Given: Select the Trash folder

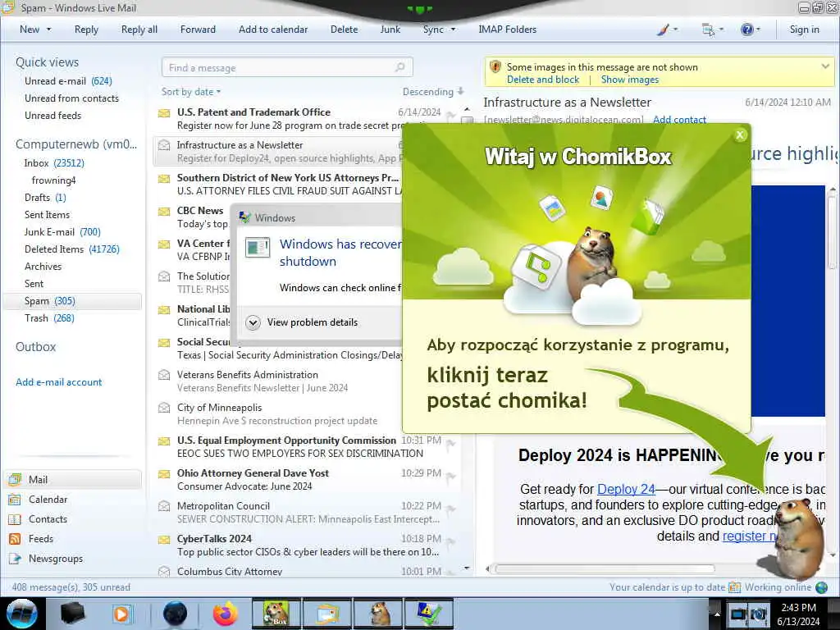Looking at the screenshot, I should pos(49,318).
